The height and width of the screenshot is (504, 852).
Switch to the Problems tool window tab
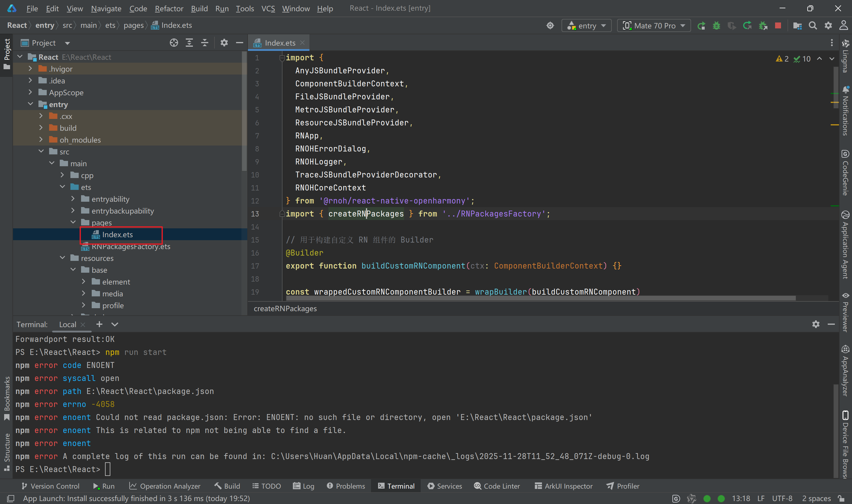[346, 486]
